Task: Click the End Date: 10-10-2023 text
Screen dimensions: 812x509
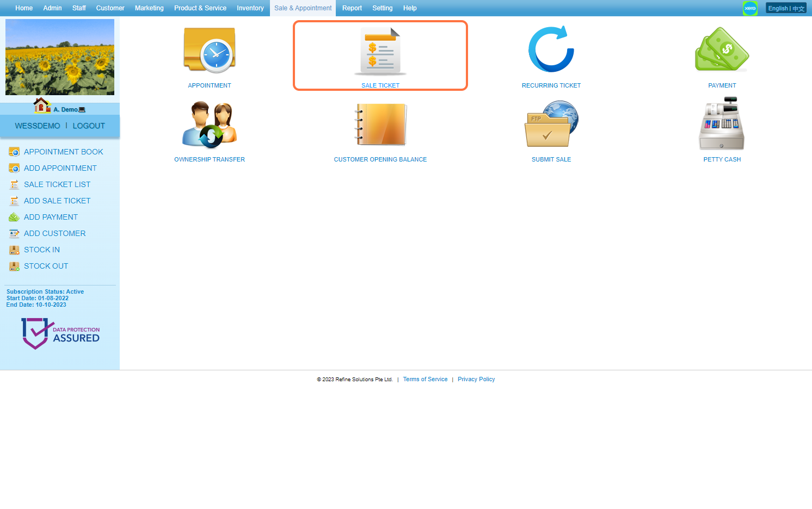Action: coord(36,305)
